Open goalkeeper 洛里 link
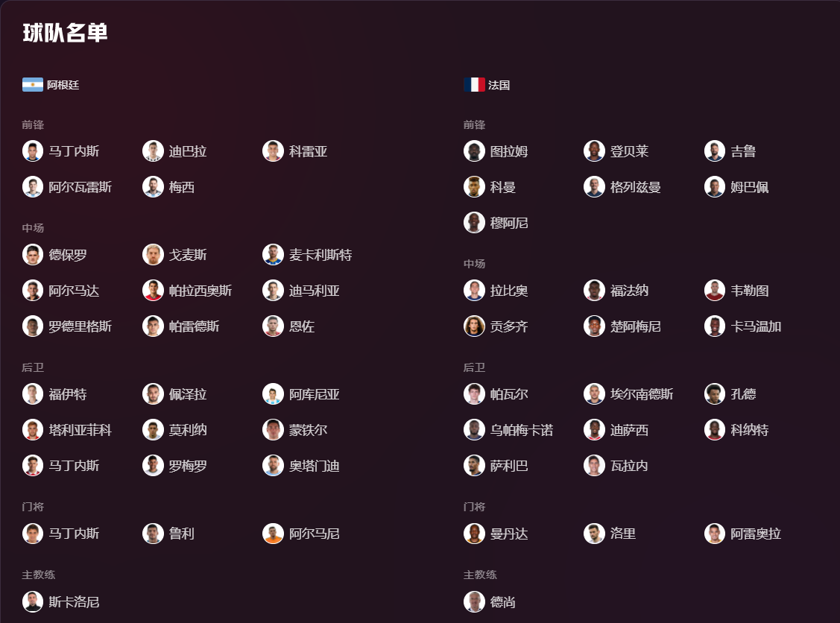Viewport: 840px width, 623px height. coord(623,534)
